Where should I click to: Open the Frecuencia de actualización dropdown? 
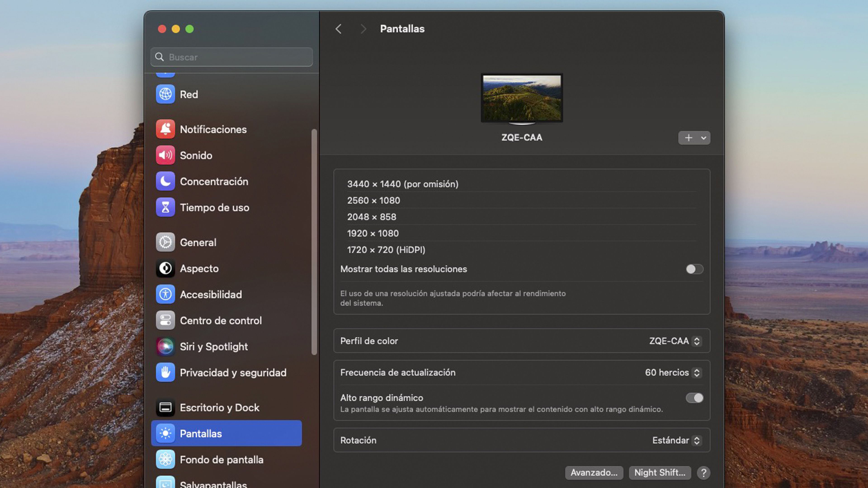click(673, 373)
